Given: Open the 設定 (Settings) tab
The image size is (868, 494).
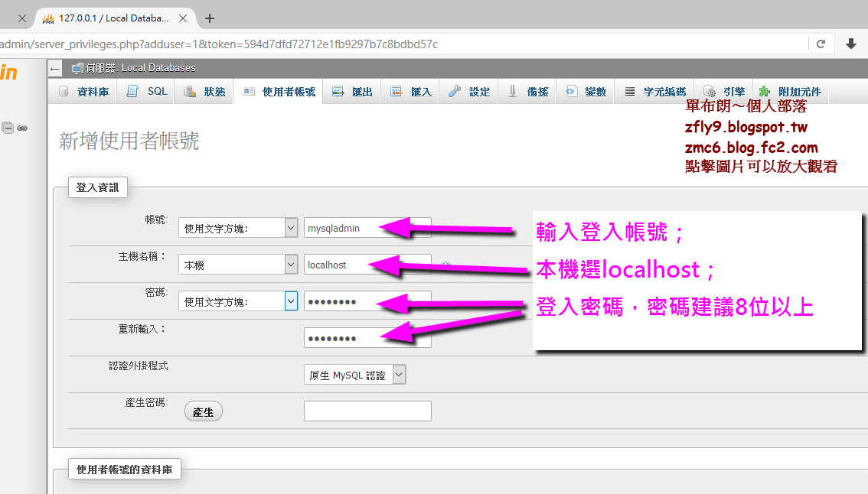Looking at the screenshot, I should pyautogui.click(x=469, y=91).
